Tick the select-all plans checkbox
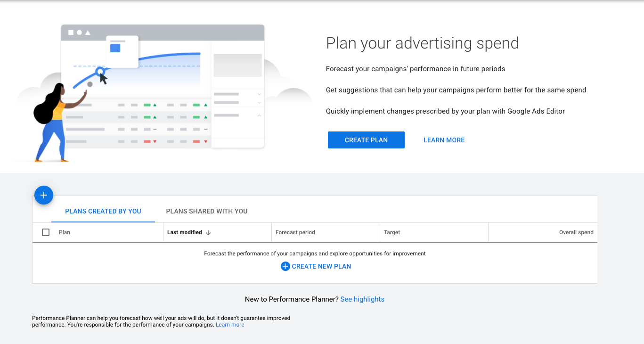The height and width of the screenshot is (344, 644). pos(46,232)
